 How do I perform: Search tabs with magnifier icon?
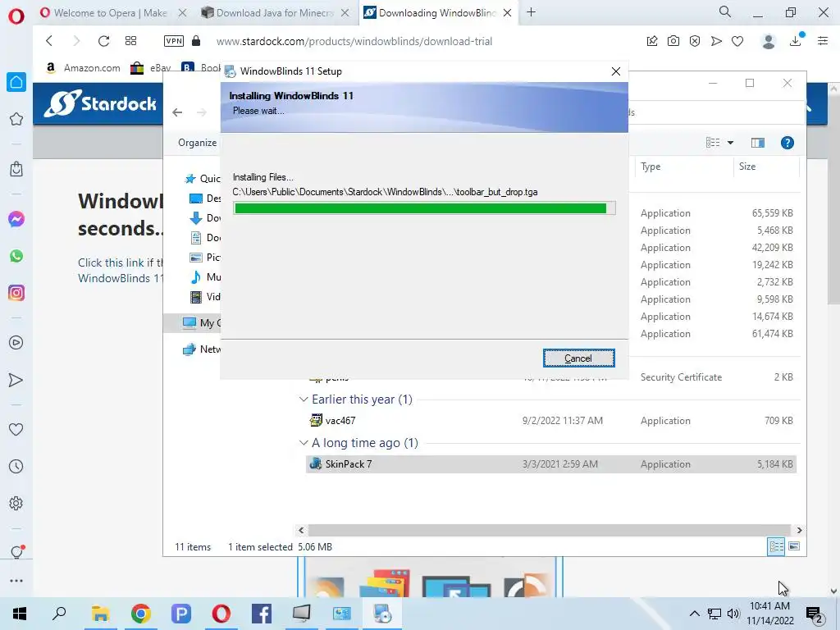coord(725,11)
